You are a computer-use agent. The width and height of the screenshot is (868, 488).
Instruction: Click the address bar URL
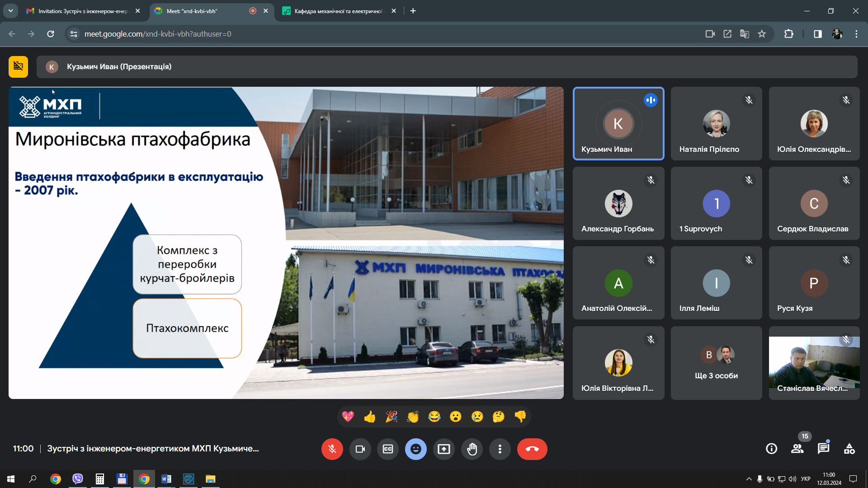158,34
